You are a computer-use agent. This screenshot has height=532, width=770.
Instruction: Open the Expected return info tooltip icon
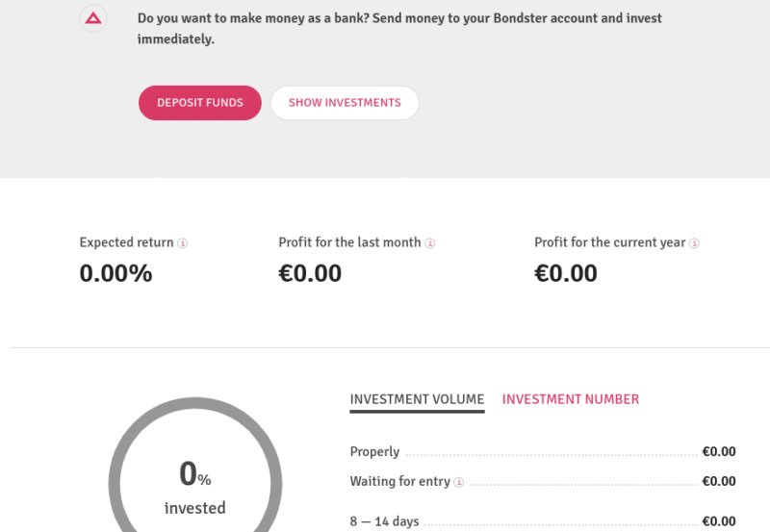coord(182,243)
